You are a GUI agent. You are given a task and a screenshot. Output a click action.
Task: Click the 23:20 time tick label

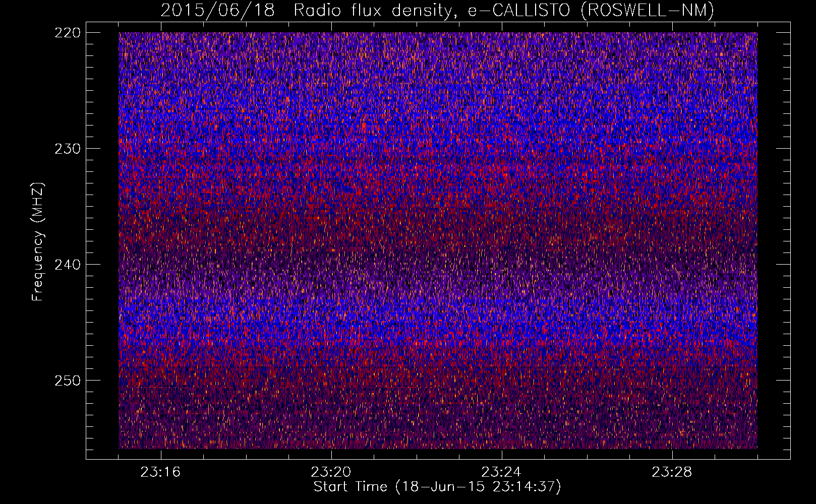click(331, 472)
